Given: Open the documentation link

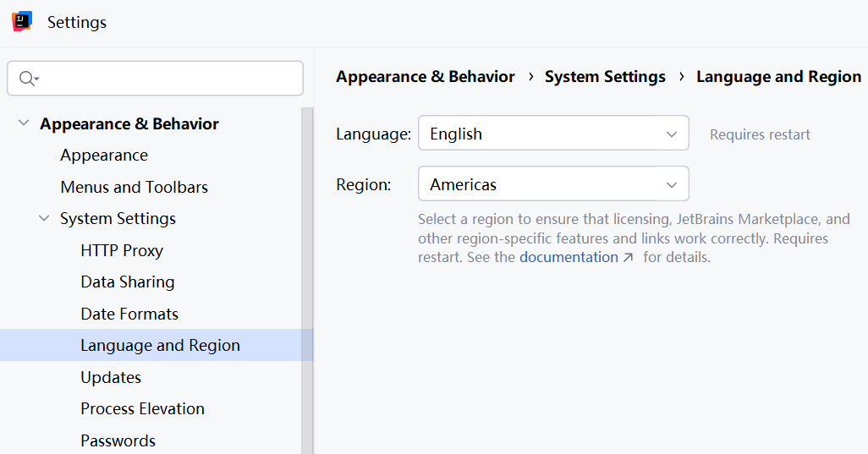Looking at the screenshot, I should coord(569,257).
